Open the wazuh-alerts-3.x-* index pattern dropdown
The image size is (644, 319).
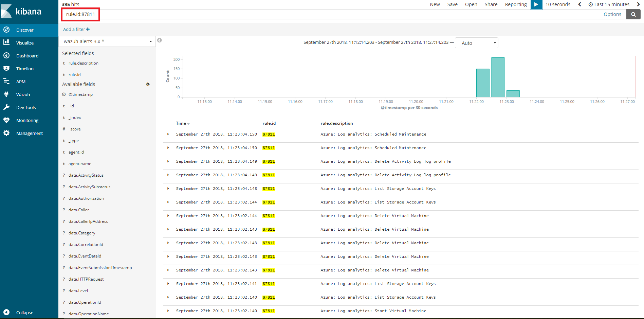pos(107,41)
